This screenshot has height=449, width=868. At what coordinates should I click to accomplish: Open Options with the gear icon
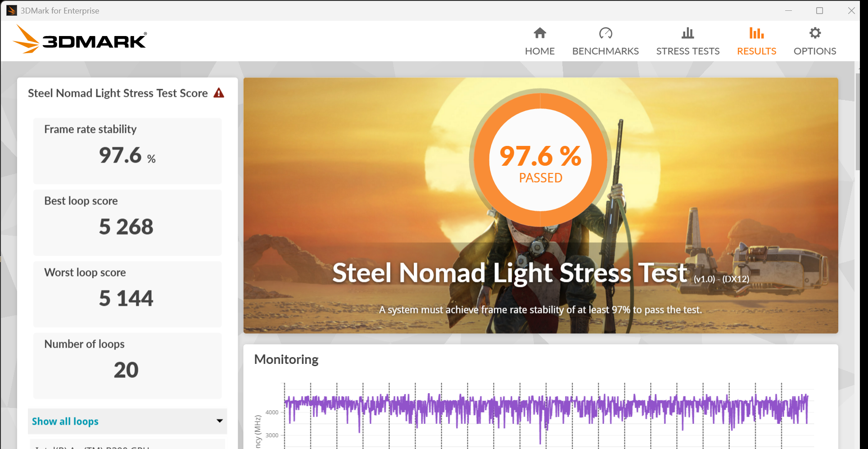[x=814, y=33]
